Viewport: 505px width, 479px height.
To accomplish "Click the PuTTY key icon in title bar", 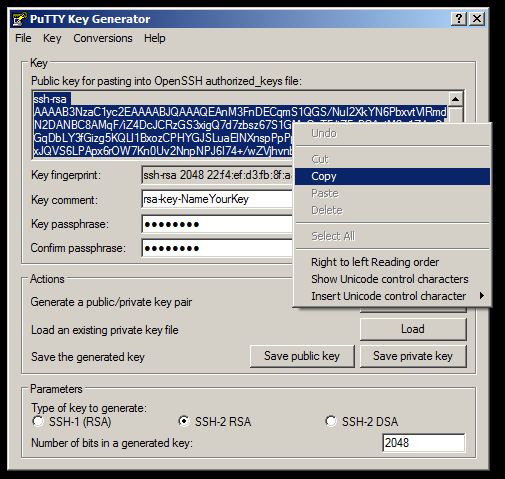I will (19, 19).
